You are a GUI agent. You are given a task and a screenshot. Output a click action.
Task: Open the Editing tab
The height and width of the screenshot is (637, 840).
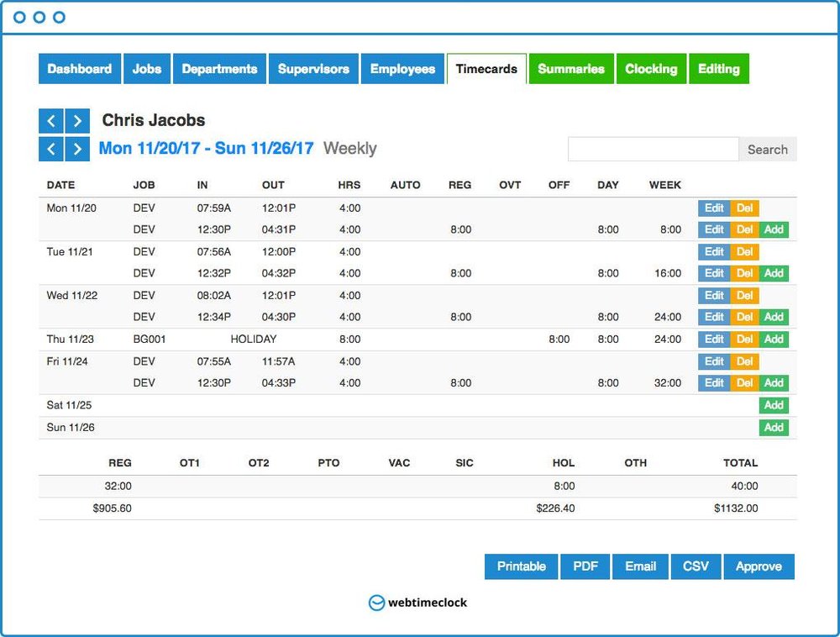[x=718, y=69]
